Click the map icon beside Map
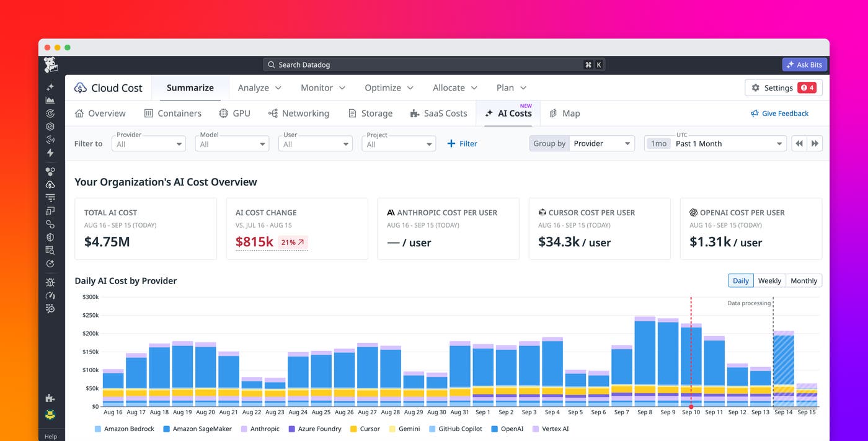 tap(553, 114)
